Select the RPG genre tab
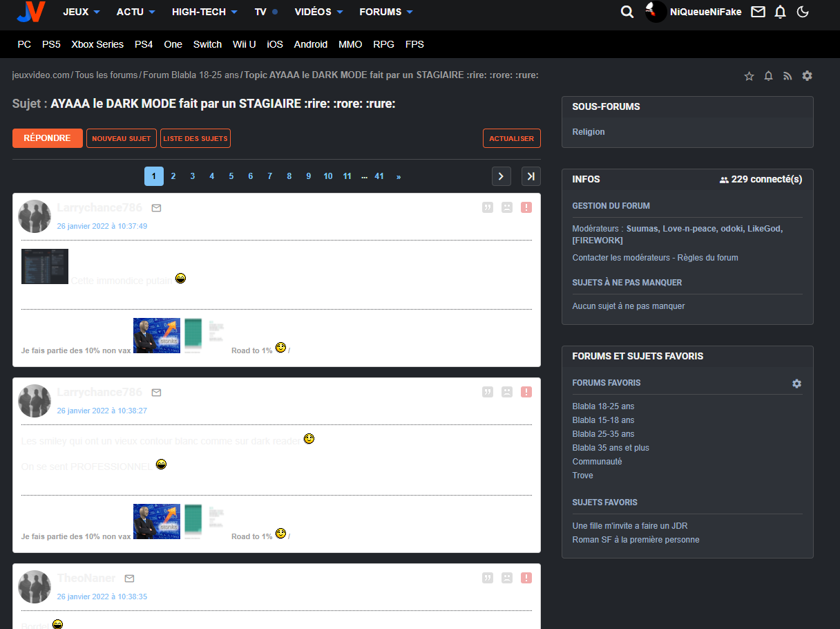Viewport: 840px width, 629px height. pyautogui.click(x=383, y=44)
